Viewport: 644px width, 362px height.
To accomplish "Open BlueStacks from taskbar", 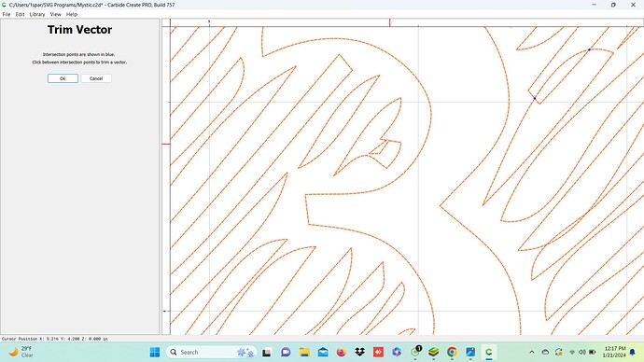I will pyautogui.click(x=433, y=352).
